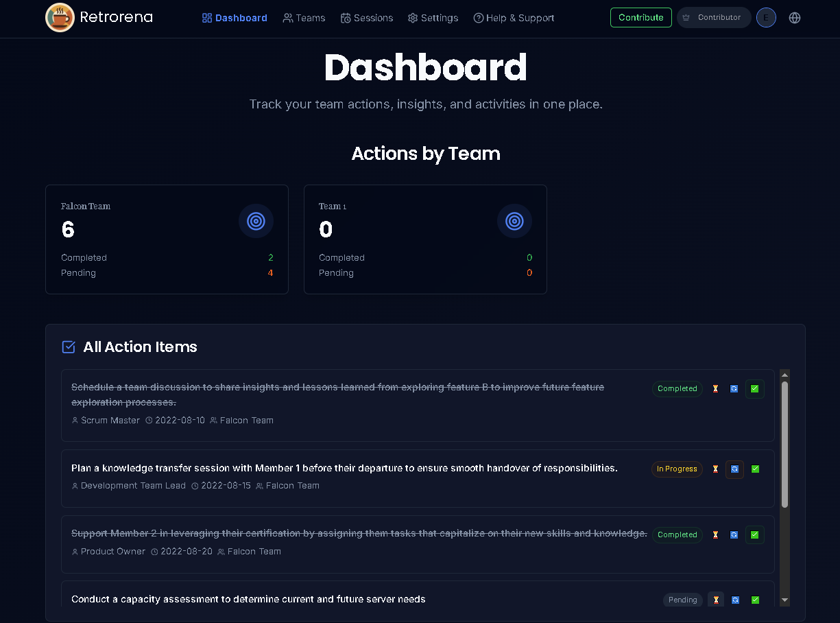Image resolution: width=840 pixels, height=623 pixels.
Task: Click 'Product Owner' assignee text
Action: 113,552
